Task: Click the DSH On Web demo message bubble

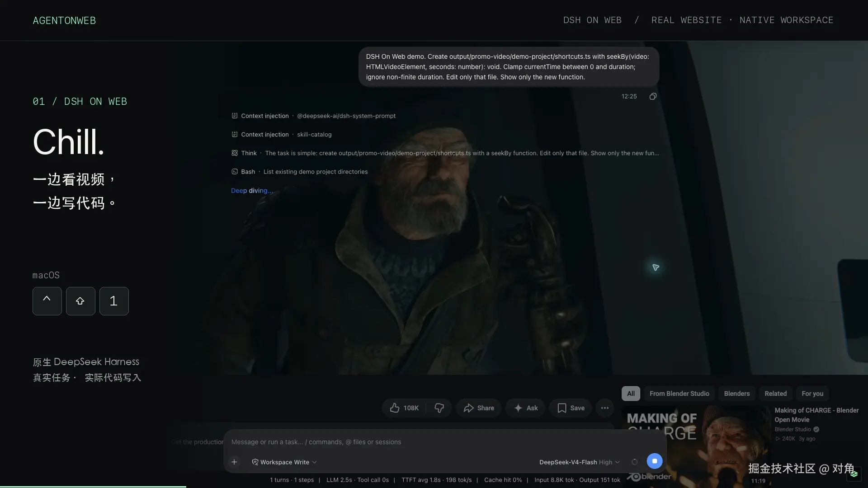Action: [509, 67]
